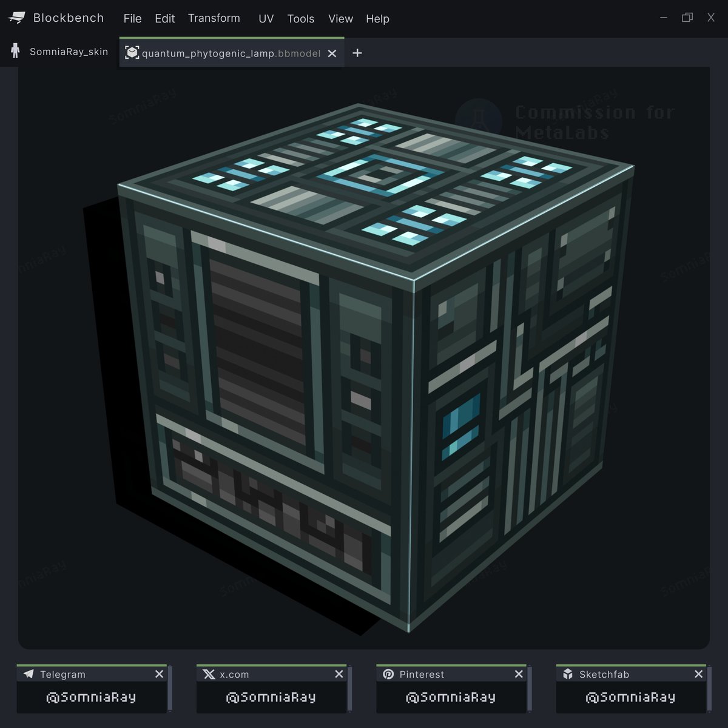This screenshot has height=728, width=728.
Task: Open the UV menu
Action: click(266, 19)
